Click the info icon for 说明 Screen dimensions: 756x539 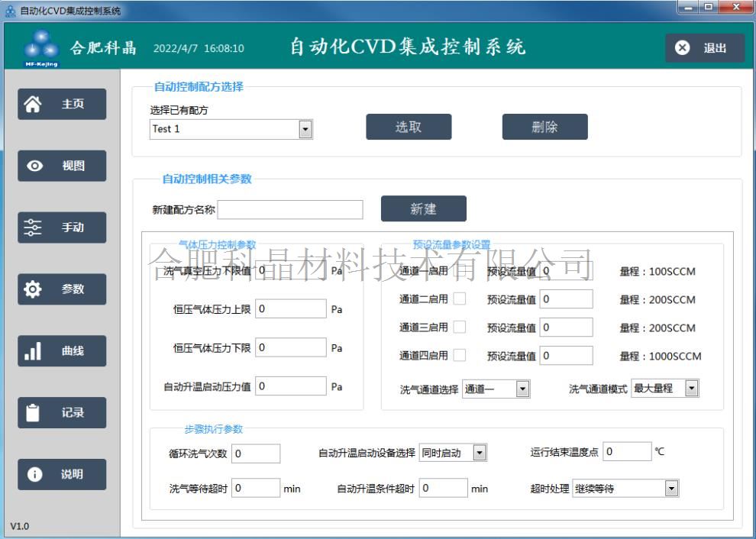click(34, 474)
